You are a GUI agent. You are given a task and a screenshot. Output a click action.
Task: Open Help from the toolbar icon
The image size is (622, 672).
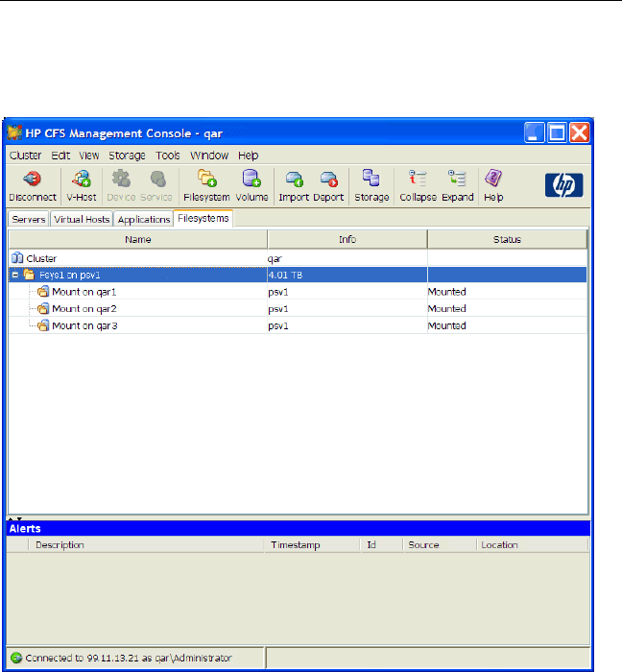[493, 179]
